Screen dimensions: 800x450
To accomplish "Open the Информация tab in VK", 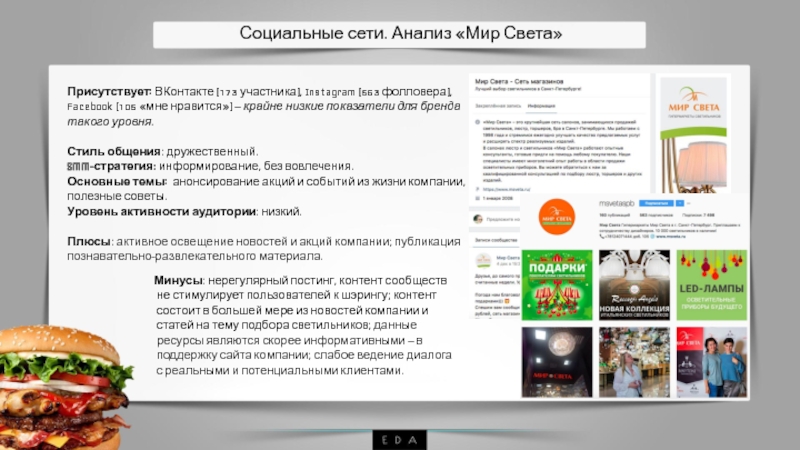I will point(541,106).
